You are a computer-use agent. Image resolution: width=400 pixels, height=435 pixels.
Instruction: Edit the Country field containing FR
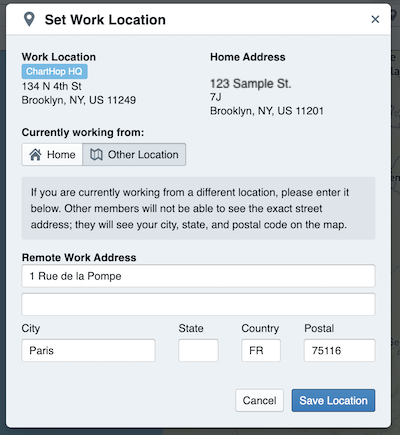(x=261, y=350)
